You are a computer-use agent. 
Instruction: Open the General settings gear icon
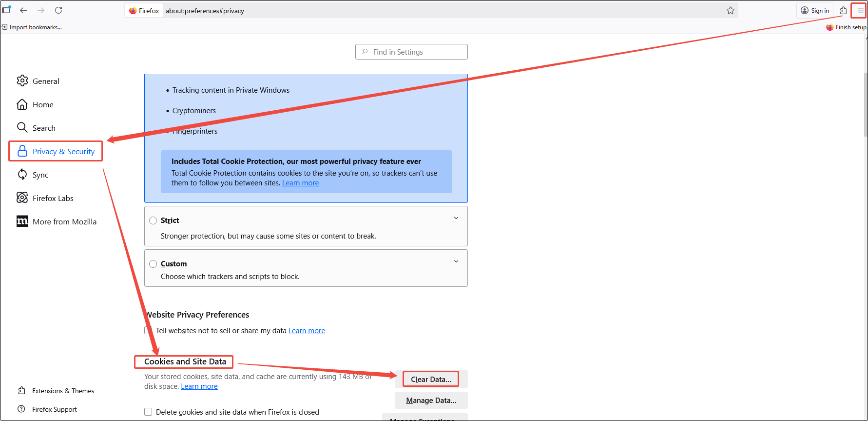click(x=22, y=80)
